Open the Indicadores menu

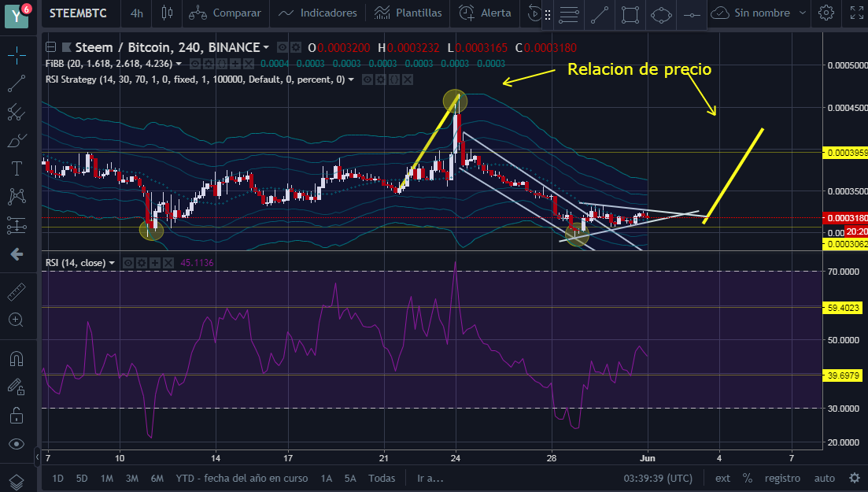pyautogui.click(x=318, y=13)
